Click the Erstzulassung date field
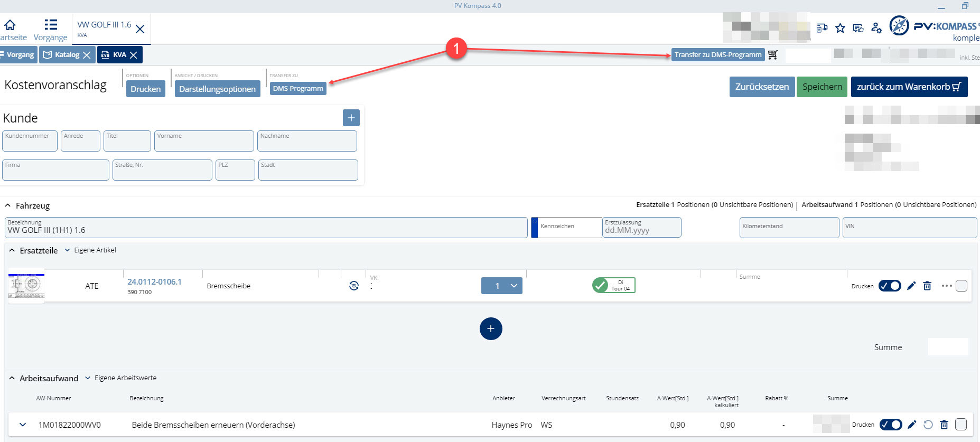Screen dimensions: 980x442 click(x=642, y=228)
